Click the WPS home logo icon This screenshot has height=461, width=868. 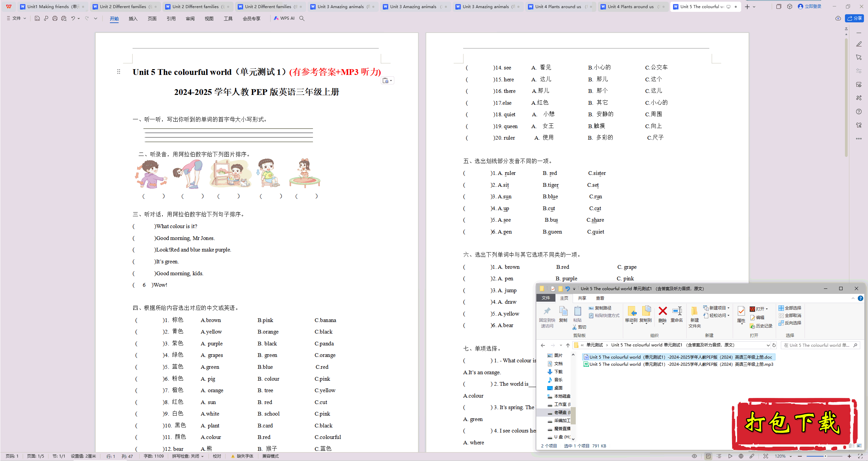tap(9, 6)
